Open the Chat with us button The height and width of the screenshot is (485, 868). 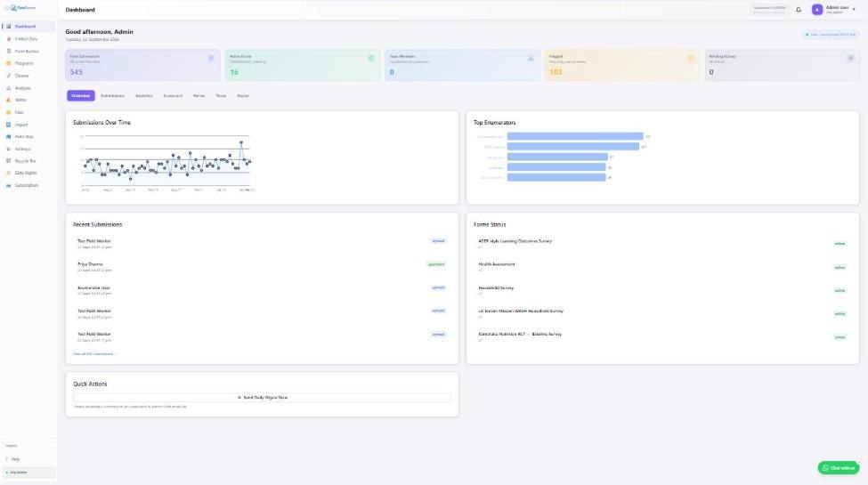839,468
